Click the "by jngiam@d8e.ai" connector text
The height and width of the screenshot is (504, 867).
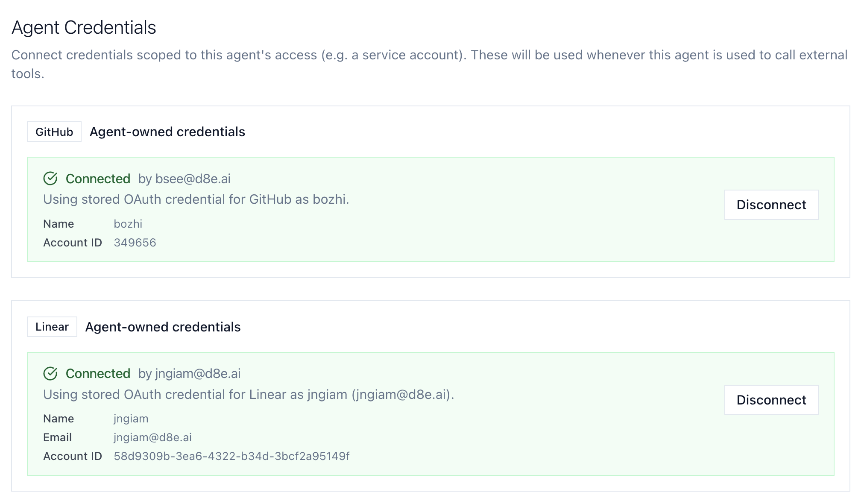point(189,374)
